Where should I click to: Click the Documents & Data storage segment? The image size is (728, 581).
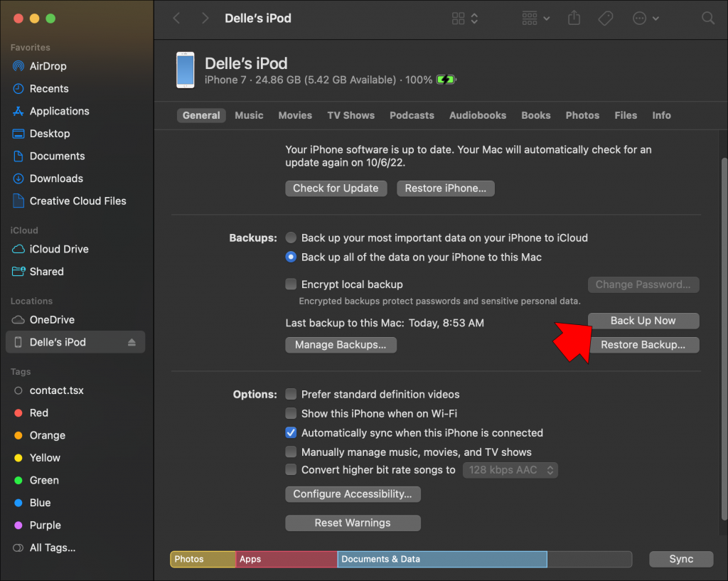tap(441, 559)
